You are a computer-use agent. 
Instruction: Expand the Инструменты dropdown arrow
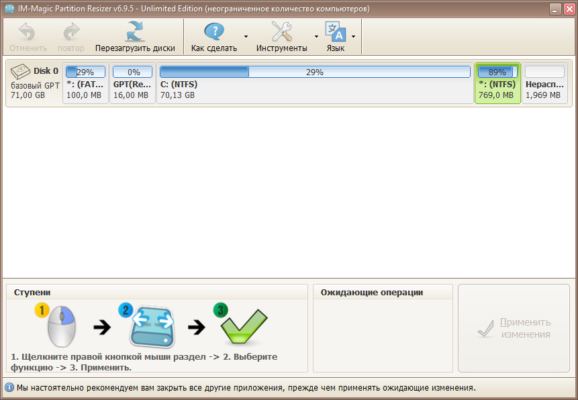316,36
